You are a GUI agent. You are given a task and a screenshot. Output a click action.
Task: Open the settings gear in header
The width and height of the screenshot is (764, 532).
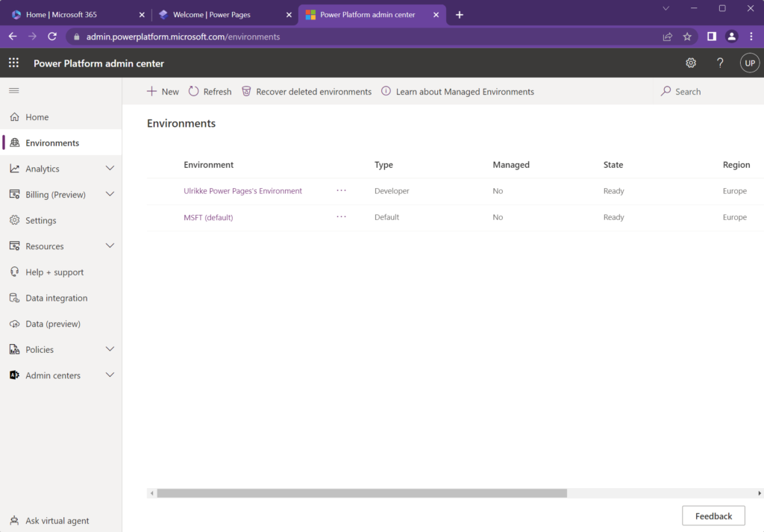pos(690,63)
